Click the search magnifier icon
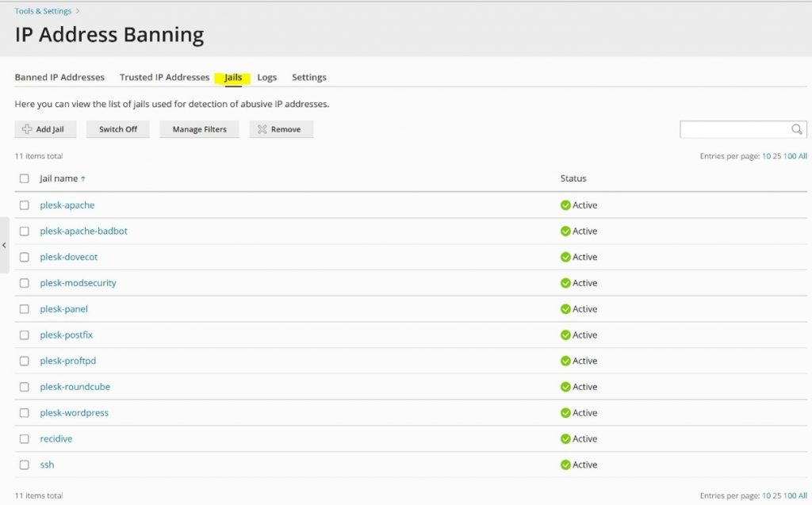The width and height of the screenshot is (812, 505). point(796,129)
